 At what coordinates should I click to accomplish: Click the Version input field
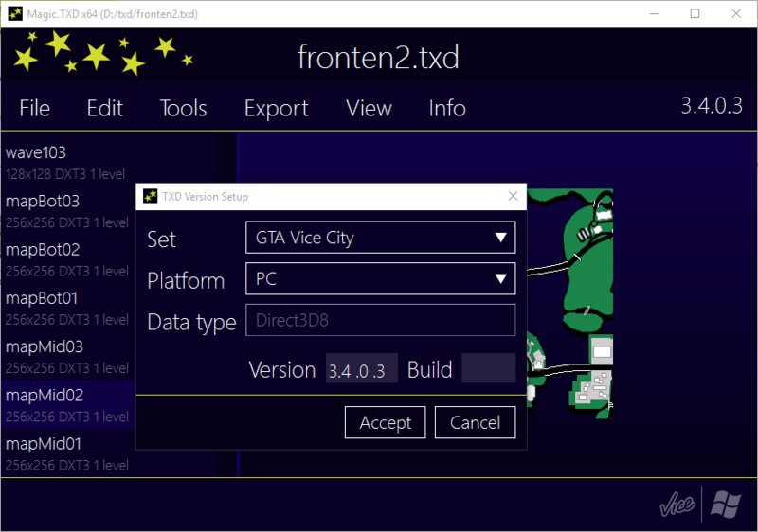362,368
